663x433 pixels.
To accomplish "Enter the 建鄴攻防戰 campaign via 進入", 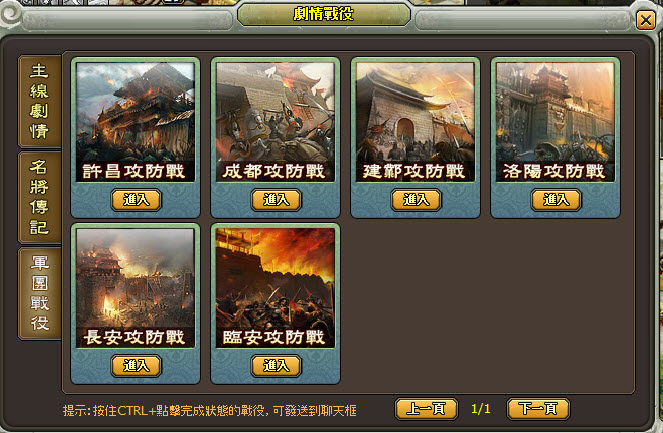I will point(416,200).
